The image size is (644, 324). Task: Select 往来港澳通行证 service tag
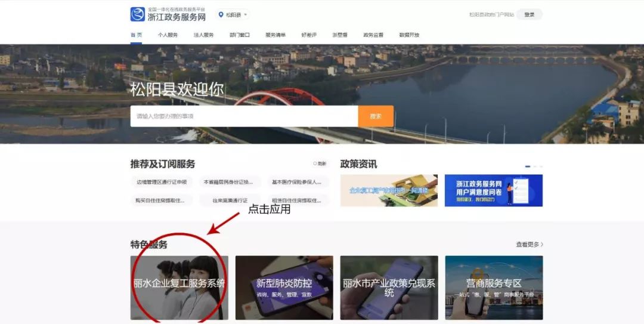click(x=230, y=200)
